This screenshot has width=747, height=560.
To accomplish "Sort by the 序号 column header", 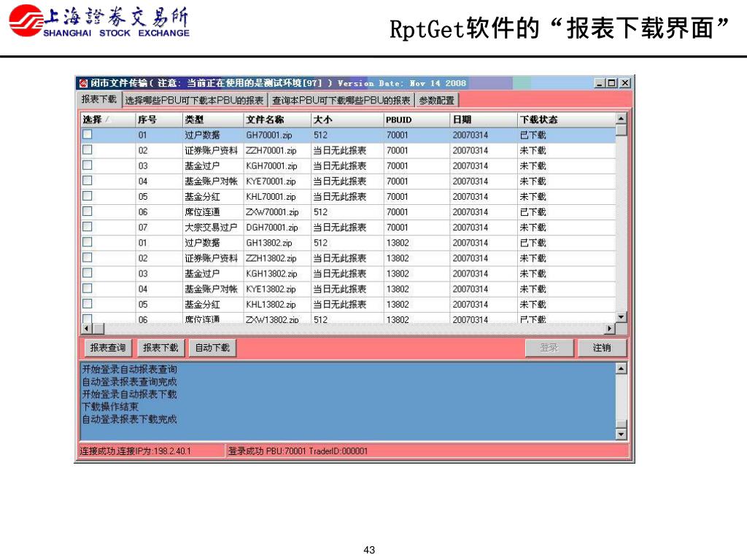I will [x=159, y=120].
